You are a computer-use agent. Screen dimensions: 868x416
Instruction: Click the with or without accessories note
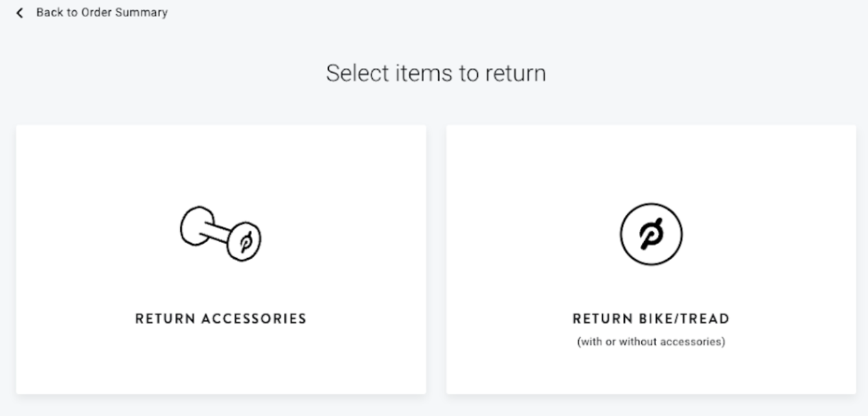pos(650,340)
